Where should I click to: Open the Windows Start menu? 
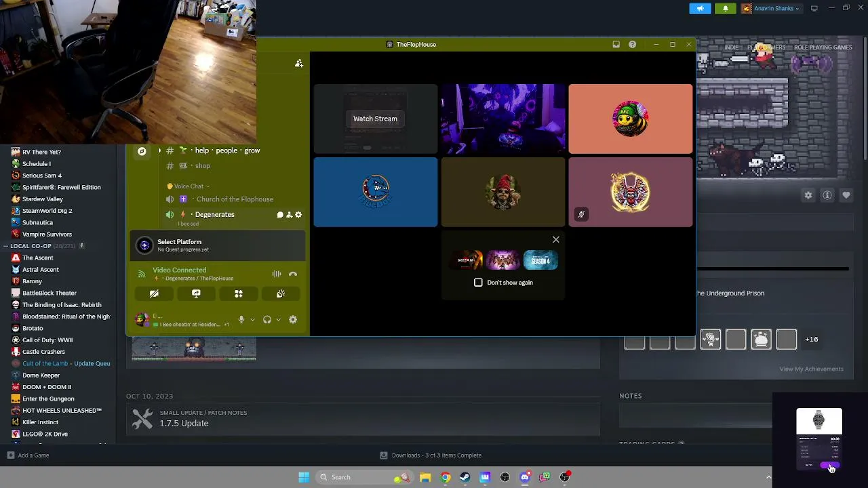pyautogui.click(x=304, y=477)
